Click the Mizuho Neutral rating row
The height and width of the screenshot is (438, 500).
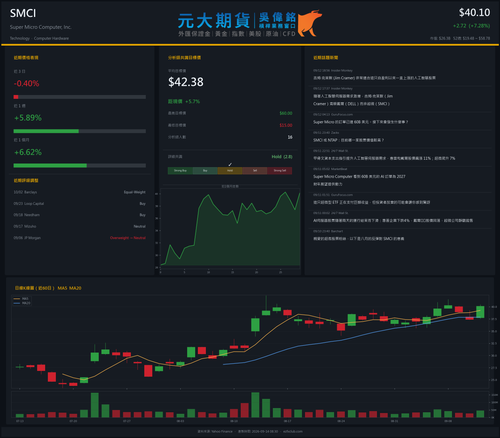(x=79, y=226)
